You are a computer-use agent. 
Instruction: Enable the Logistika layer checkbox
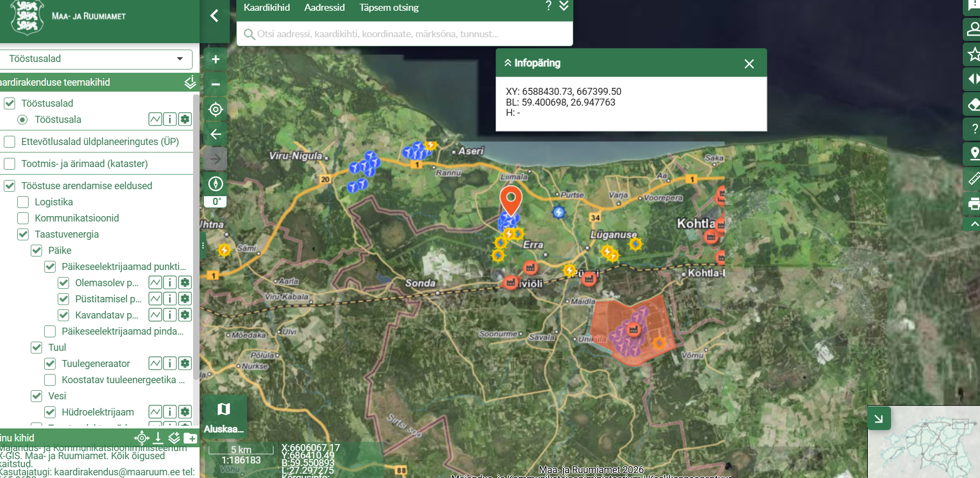(23, 202)
